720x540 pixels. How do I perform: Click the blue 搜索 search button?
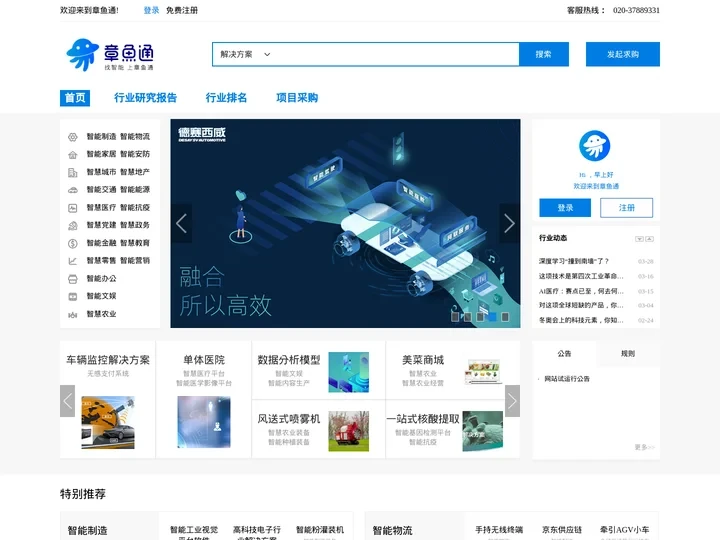pos(544,54)
